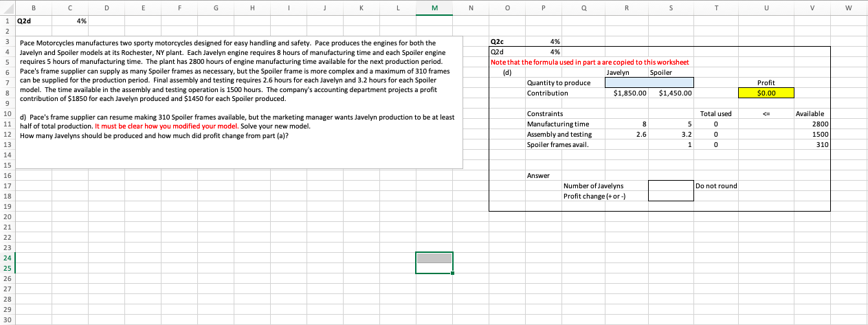This screenshot has width=868, height=325.
Task: Click the 'Manufacturing time' row label
Action: tap(557, 124)
